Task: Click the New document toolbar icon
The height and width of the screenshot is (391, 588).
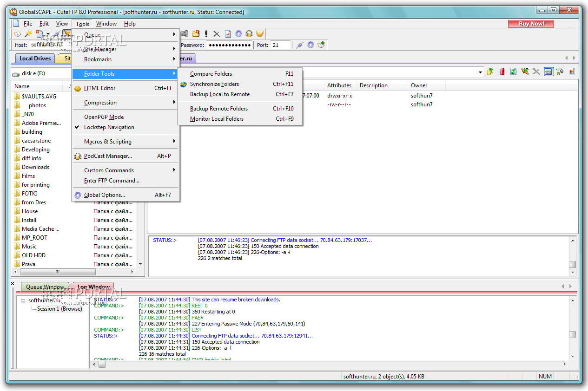Action: coord(40,34)
